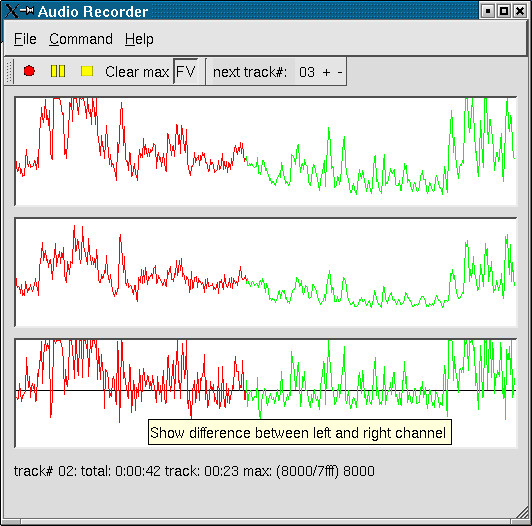The width and height of the screenshot is (532, 526).
Task: Increase next track number with plus
Action: click(326, 72)
